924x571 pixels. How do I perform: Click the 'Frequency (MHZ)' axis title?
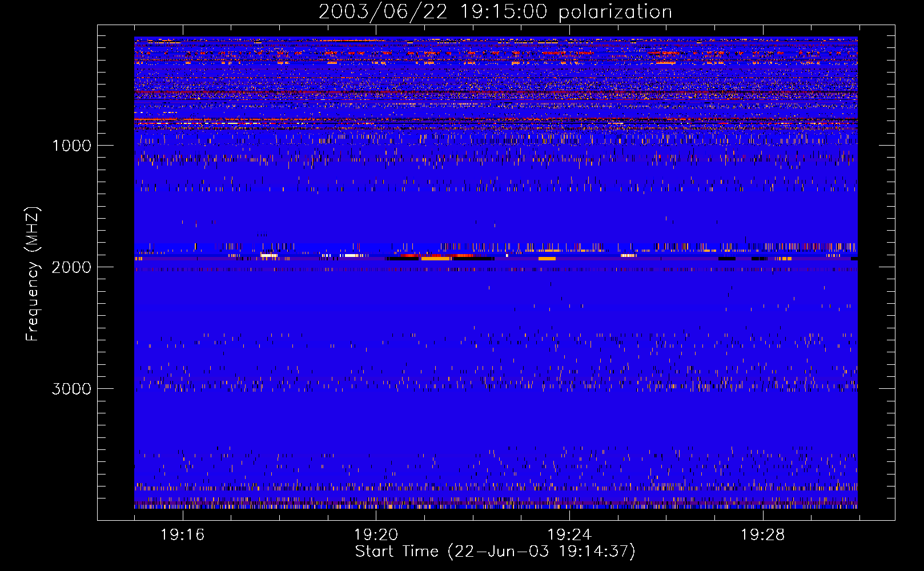tap(33, 274)
